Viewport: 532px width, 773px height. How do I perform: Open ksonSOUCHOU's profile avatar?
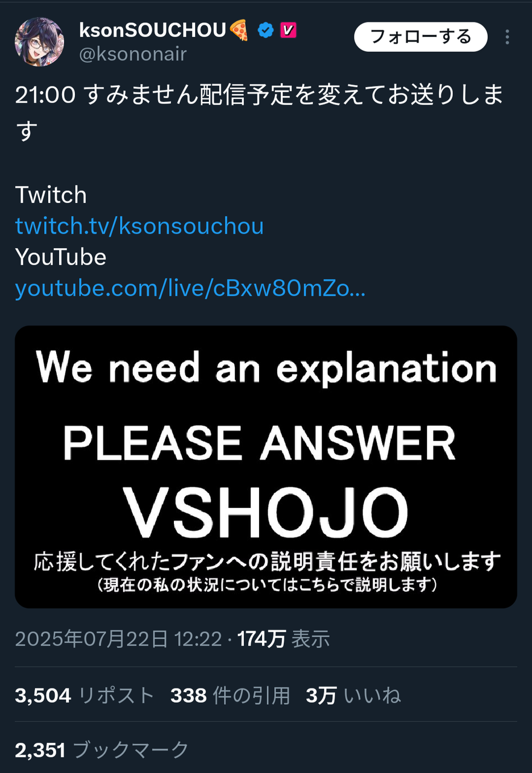pos(39,42)
